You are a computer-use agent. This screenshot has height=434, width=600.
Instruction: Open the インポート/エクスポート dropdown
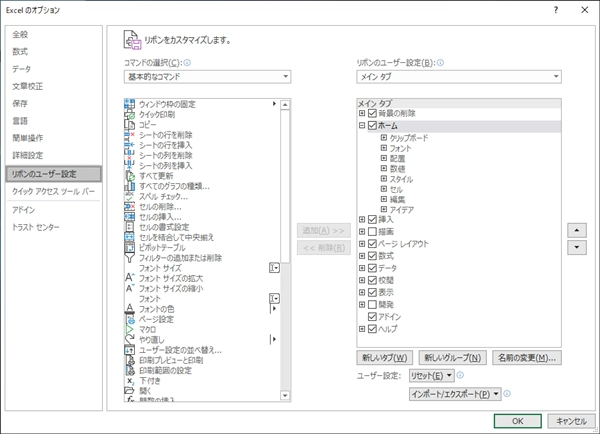pos(455,394)
